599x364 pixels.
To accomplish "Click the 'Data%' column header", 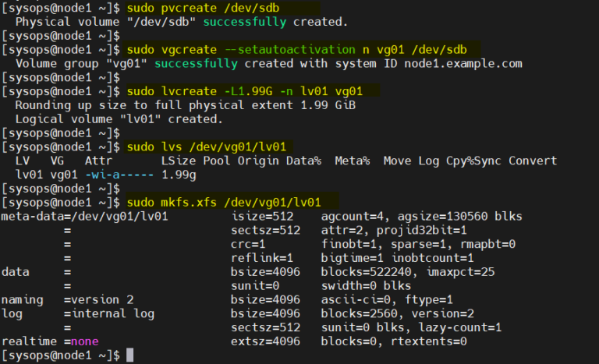I will point(303,161).
